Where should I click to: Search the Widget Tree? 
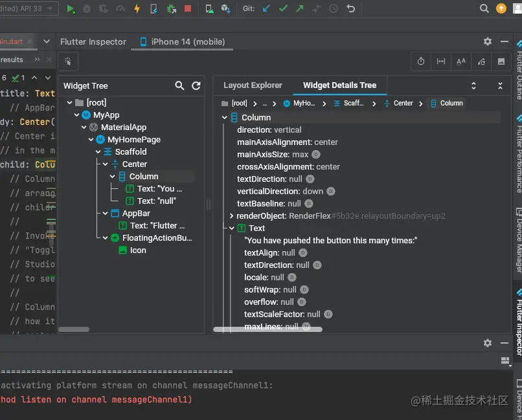tap(179, 86)
